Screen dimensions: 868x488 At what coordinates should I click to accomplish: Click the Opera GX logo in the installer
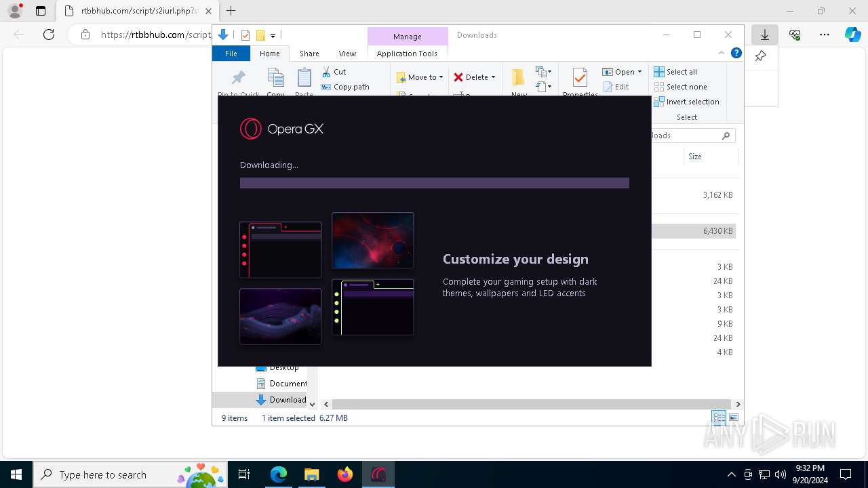click(281, 129)
